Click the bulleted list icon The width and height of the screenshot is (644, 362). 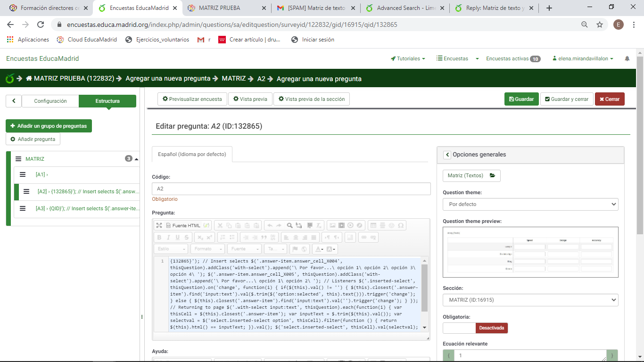(x=232, y=237)
